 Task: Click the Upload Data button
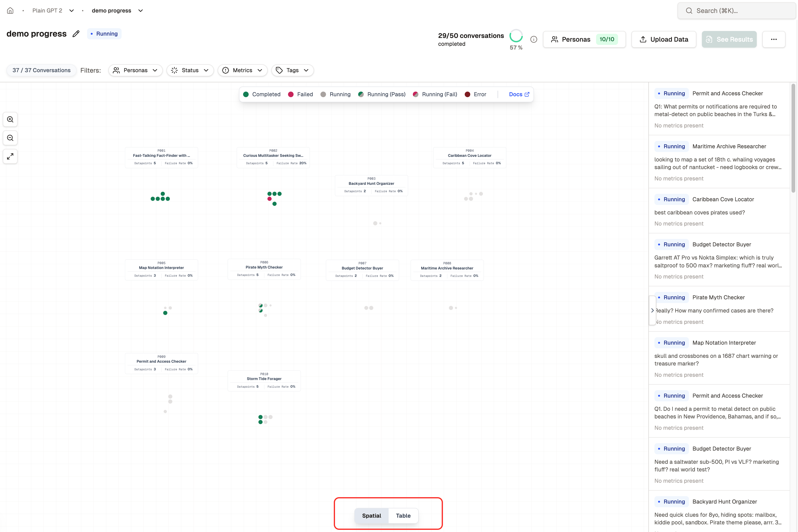(x=663, y=39)
